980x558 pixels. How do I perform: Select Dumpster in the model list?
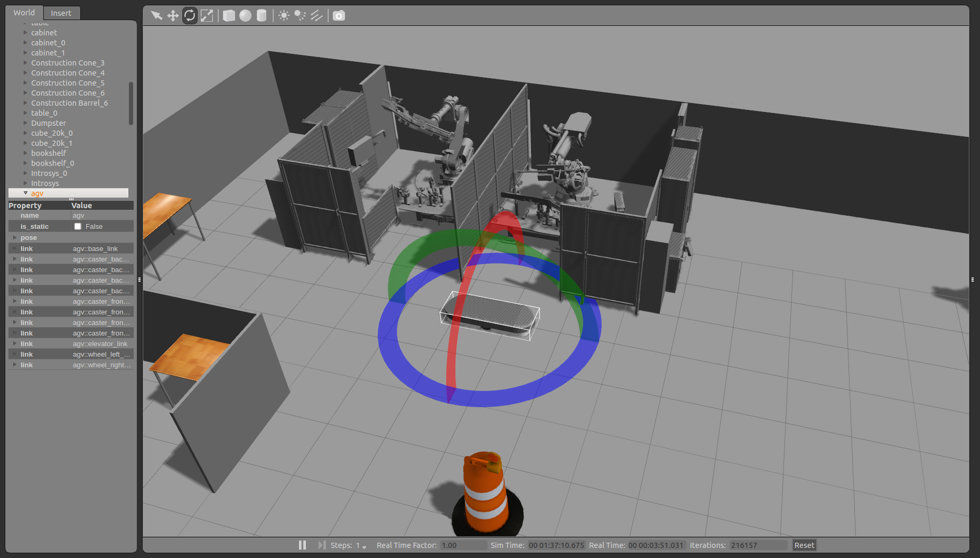pyautogui.click(x=49, y=123)
